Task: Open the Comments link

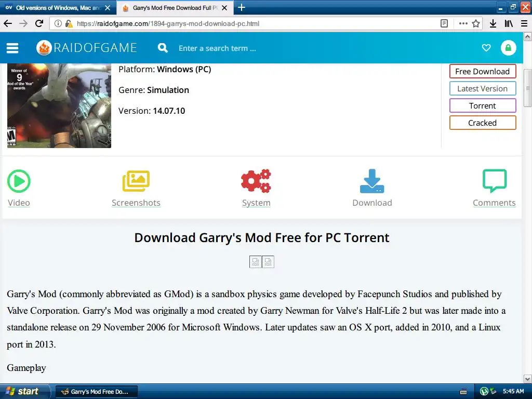Action: pos(495,203)
